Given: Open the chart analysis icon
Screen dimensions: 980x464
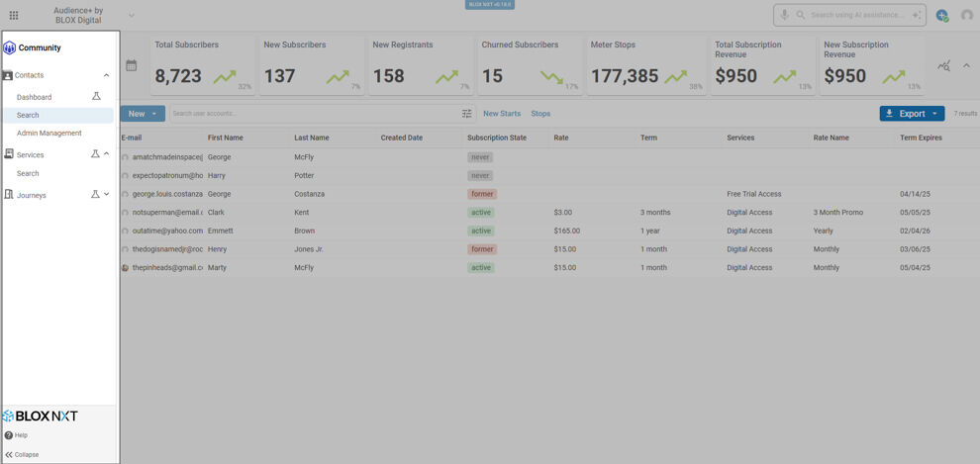Looking at the screenshot, I should pyautogui.click(x=943, y=66).
